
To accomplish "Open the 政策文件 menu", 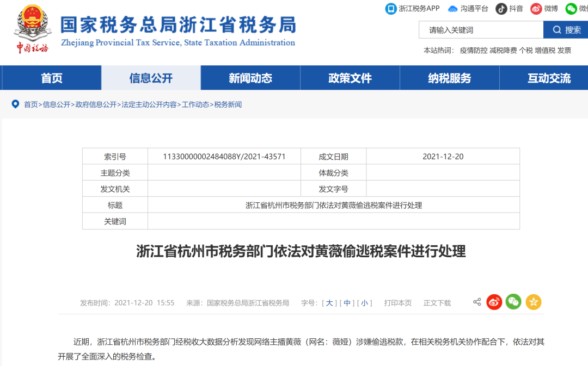I will point(350,77).
